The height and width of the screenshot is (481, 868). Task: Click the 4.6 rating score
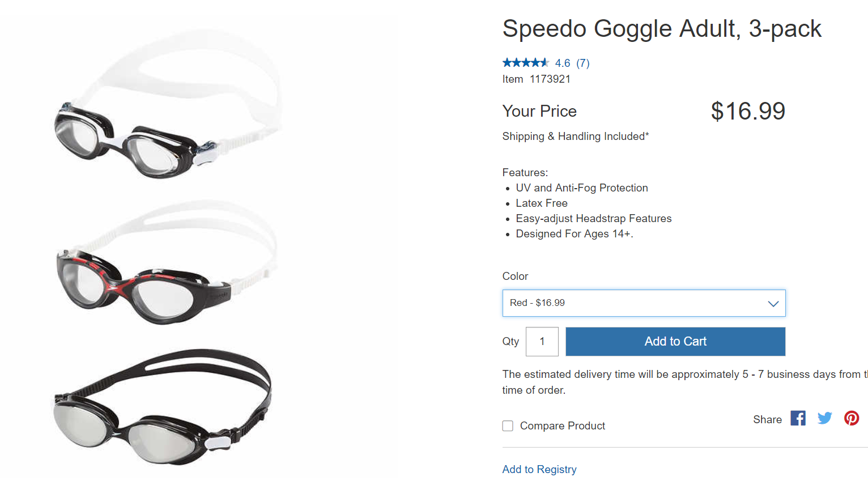click(562, 63)
